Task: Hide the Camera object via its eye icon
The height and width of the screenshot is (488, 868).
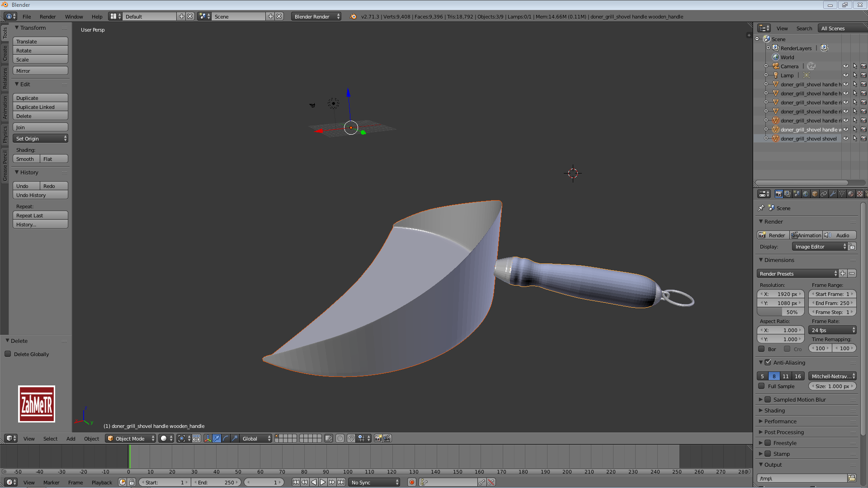Action: (x=845, y=66)
